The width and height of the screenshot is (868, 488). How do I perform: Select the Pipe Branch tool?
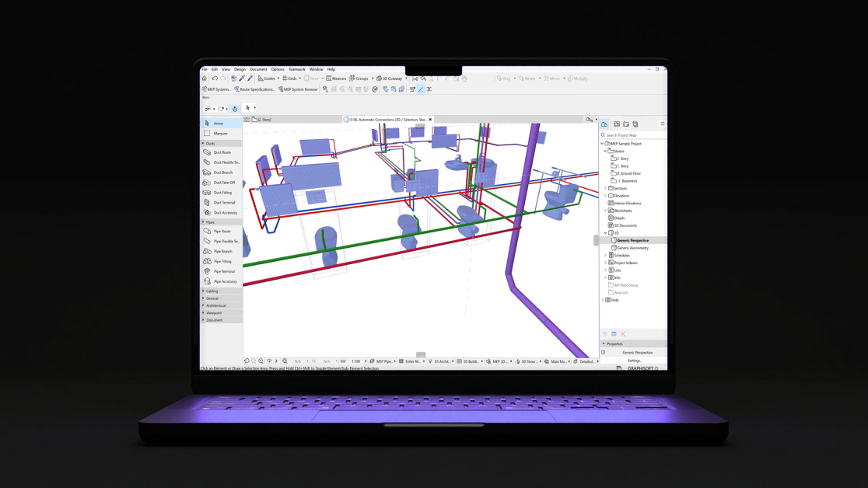point(222,251)
